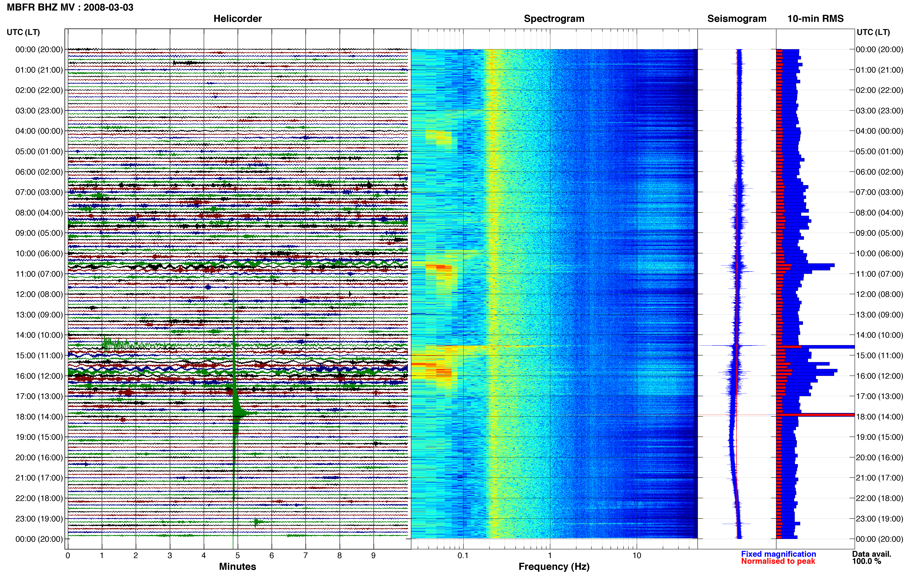Click the right time label '02:00 (22:00)'
The image size is (924, 578).
[x=879, y=90]
